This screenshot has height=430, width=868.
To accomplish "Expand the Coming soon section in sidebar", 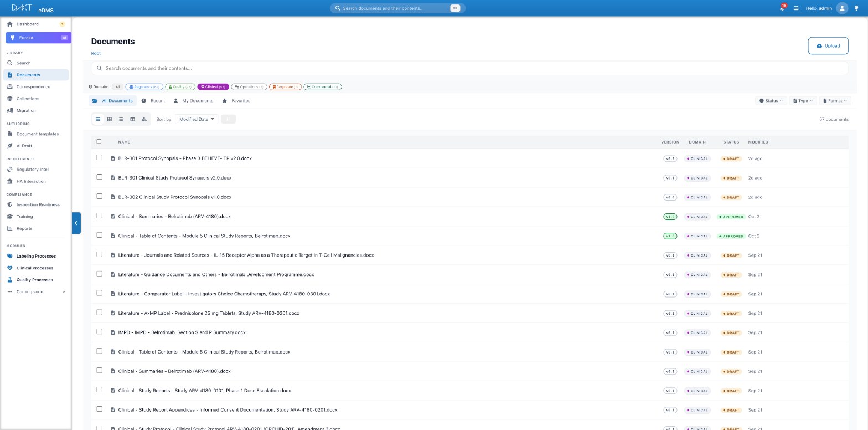I will pyautogui.click(x=36, y=291).
